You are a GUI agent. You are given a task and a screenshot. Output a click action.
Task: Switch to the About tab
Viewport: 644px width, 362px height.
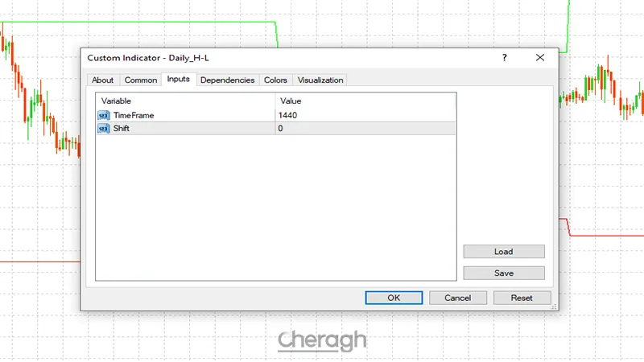pos(103,80)
